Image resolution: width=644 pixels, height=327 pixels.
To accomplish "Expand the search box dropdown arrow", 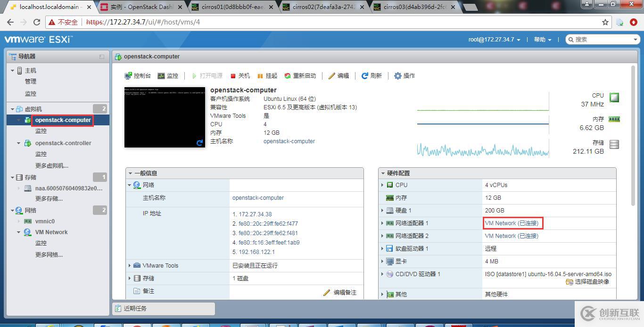I will (x=635, y=40).
